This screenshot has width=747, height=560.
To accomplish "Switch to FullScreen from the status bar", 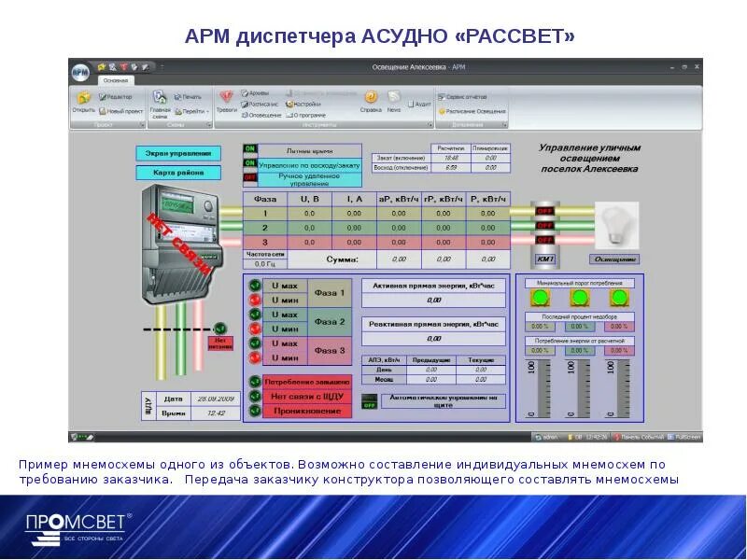I will pos(684,437).
